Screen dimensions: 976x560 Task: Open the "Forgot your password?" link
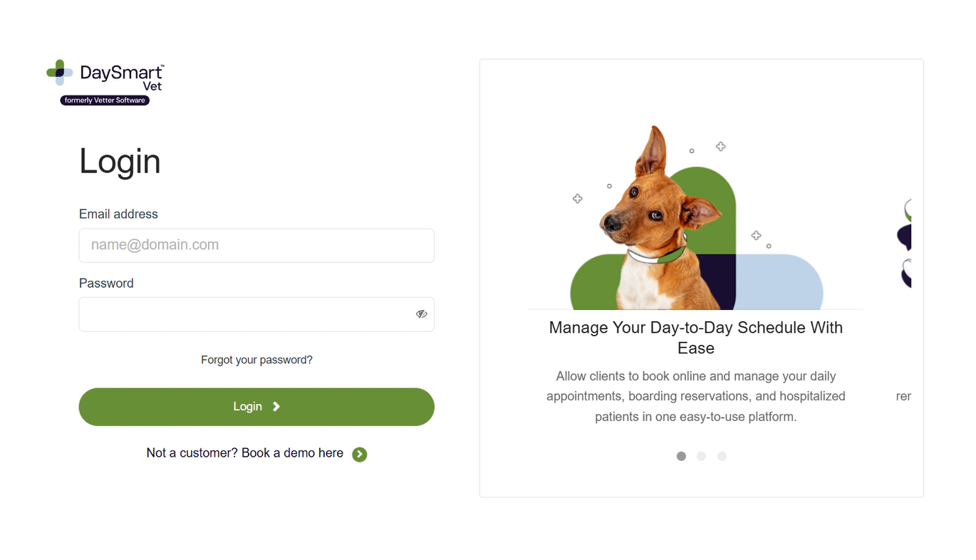[x=256, y=360]
